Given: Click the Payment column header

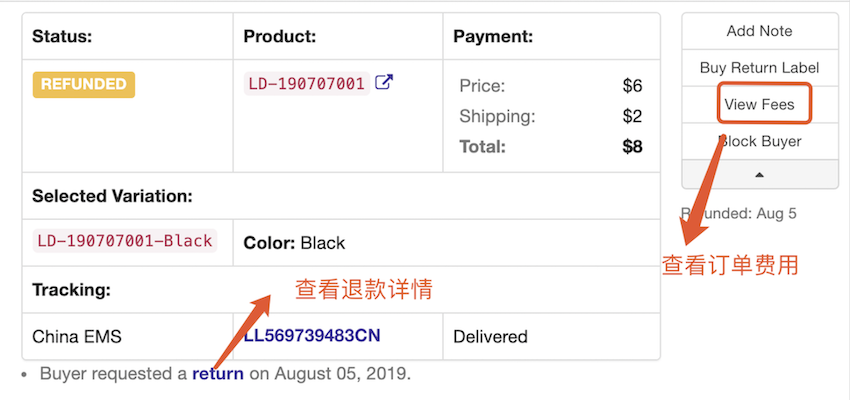Looking at the screenshot, I should pyautogui.click(x=493, y=36).
